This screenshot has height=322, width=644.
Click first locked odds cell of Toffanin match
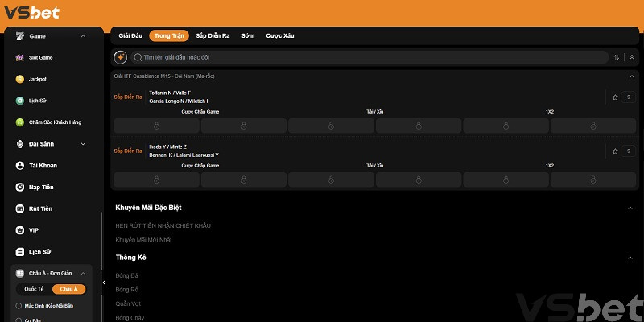click(x=156, y=126)
